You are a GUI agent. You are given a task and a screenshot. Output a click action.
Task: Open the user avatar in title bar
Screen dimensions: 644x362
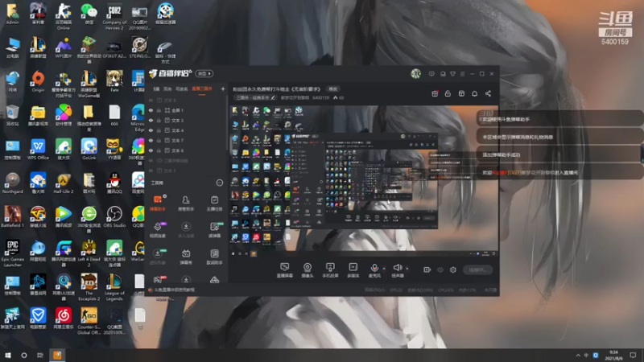pos(415,74)
